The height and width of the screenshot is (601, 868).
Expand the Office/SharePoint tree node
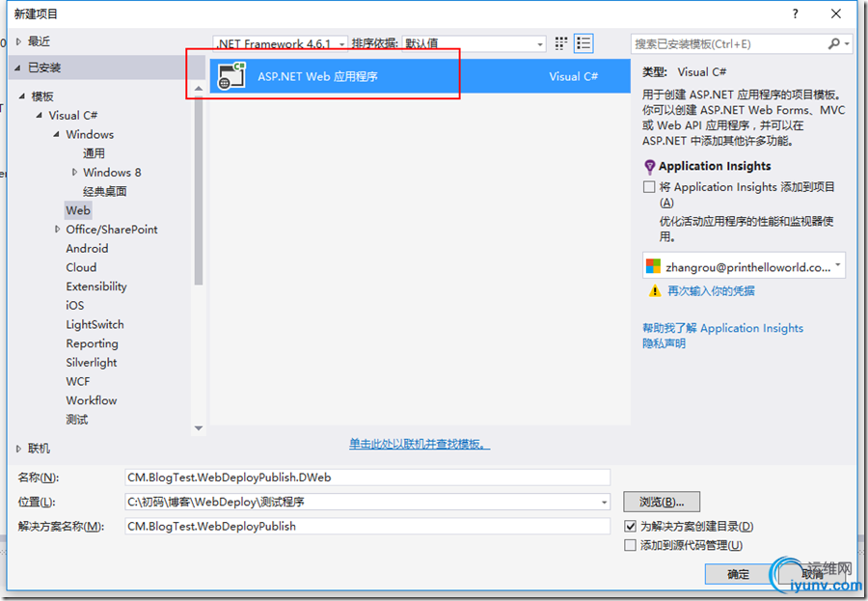click(57, 230)
